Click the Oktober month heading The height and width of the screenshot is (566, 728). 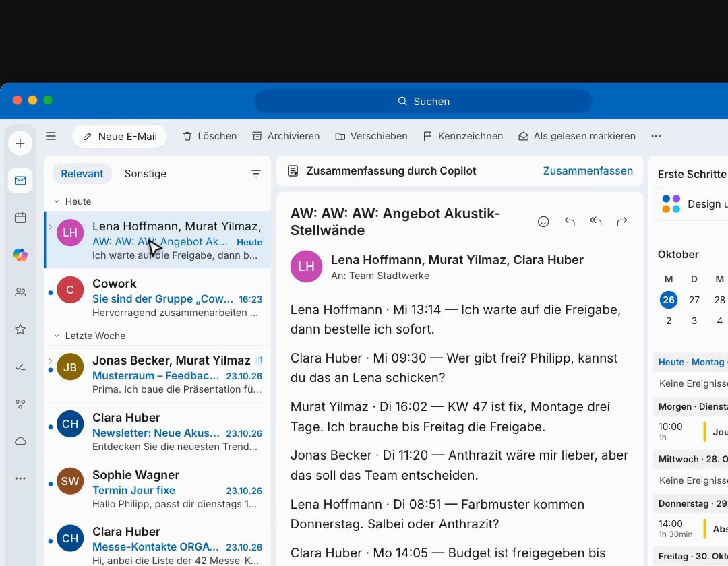pyautogui.click(x=678, y=254)
